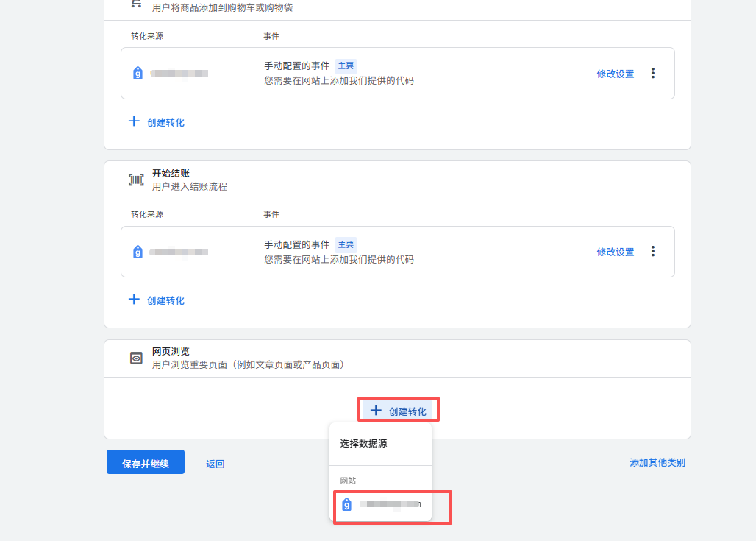Click the 返回 link
This screenshot has height=541, width=756.
point(215,464)
